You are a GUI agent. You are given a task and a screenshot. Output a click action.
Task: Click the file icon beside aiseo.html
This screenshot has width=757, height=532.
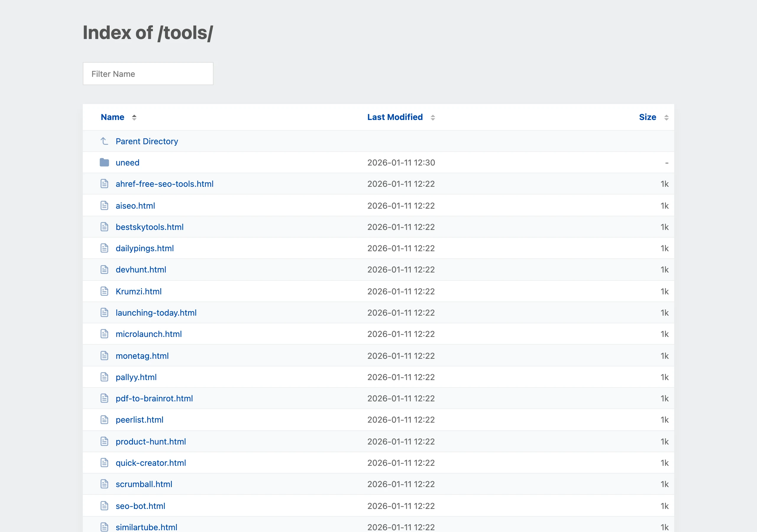coord(104,205)
